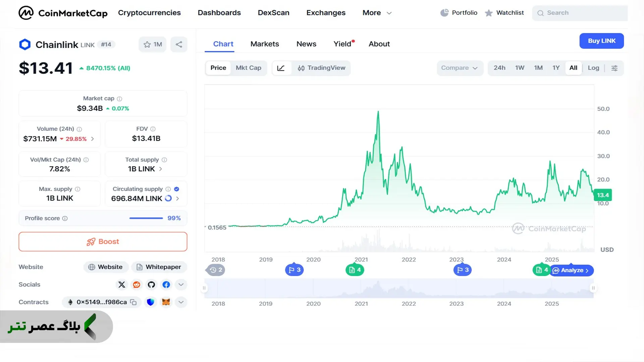Screen dimensions: 644x362
Task: Go to DexScan
Action: (274, 13)
